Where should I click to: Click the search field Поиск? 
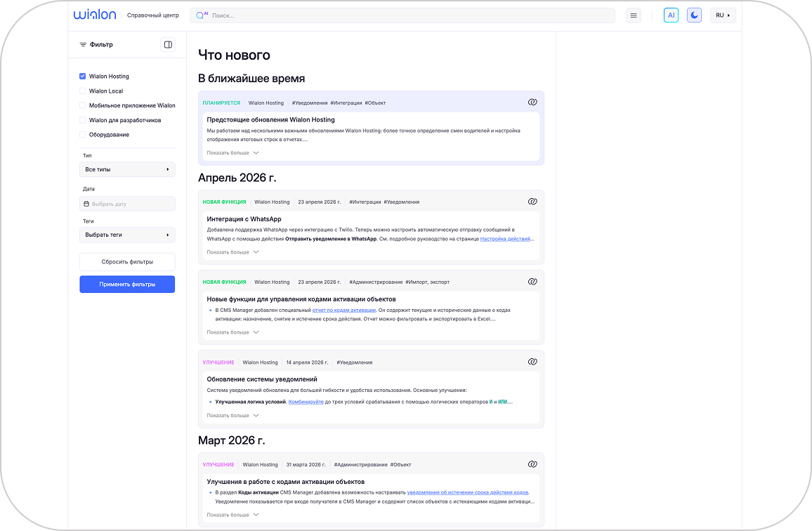pos(402,15)
